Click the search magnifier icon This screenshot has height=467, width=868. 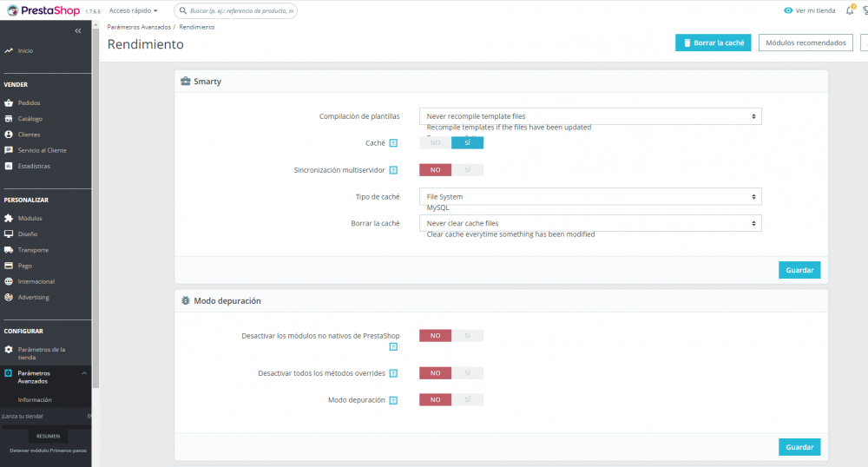click(182, 10)
